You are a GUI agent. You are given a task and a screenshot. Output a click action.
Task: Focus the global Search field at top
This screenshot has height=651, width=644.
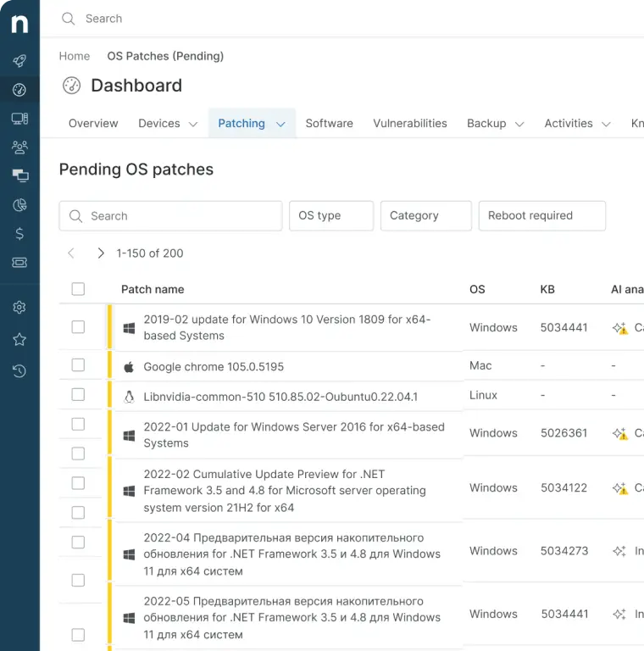click(103, 19)
